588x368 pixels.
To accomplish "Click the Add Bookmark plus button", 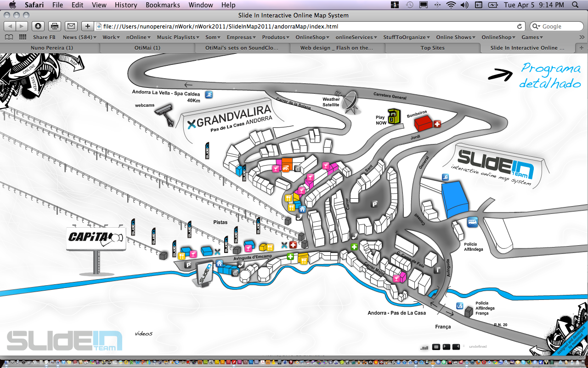I will 88,26.
